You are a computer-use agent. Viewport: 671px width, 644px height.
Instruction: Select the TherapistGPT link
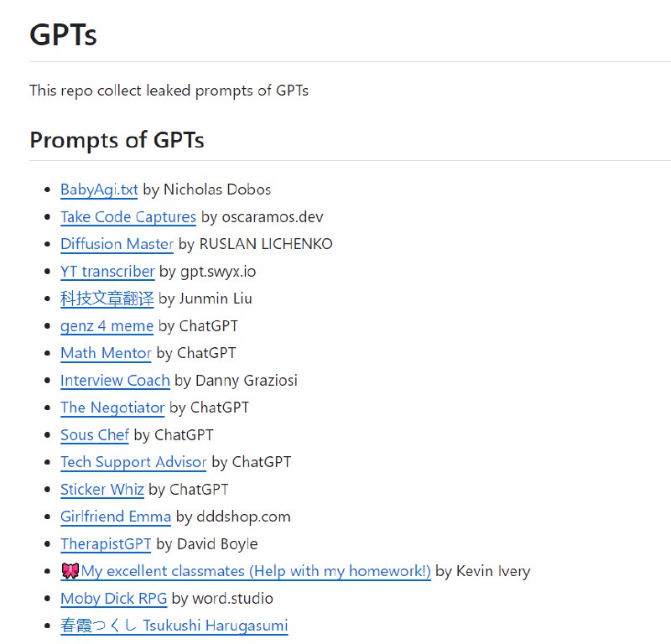[106, 544]
